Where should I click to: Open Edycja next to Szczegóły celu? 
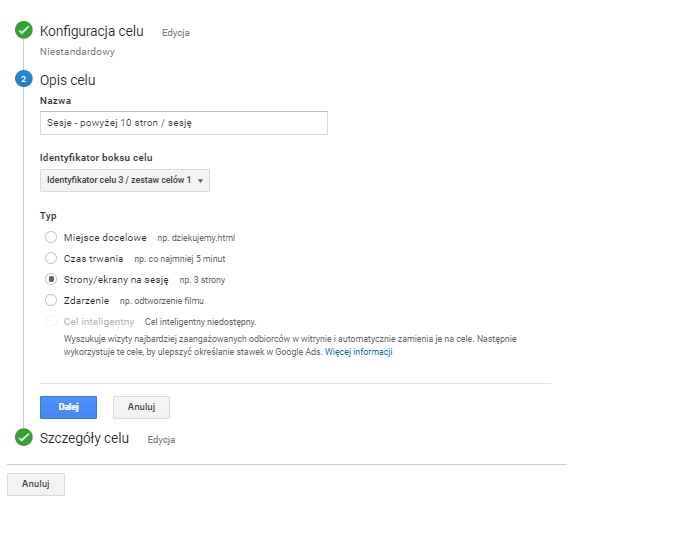(x=161, y=440)
